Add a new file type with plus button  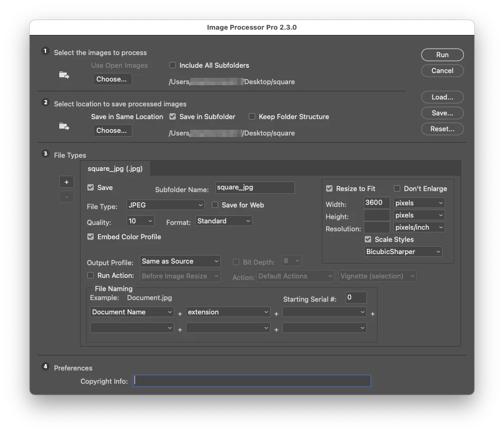pos(67,182)
